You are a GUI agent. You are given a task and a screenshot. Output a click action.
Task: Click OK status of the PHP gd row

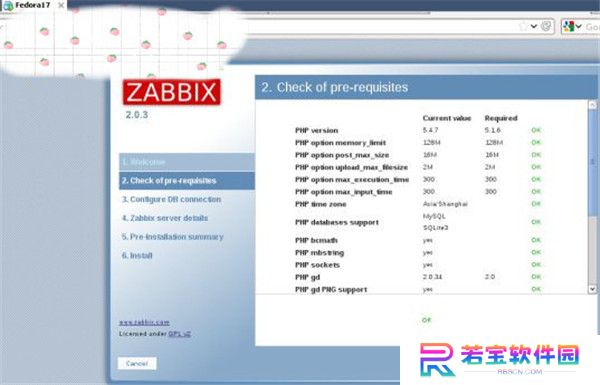[x=536, y=277]
